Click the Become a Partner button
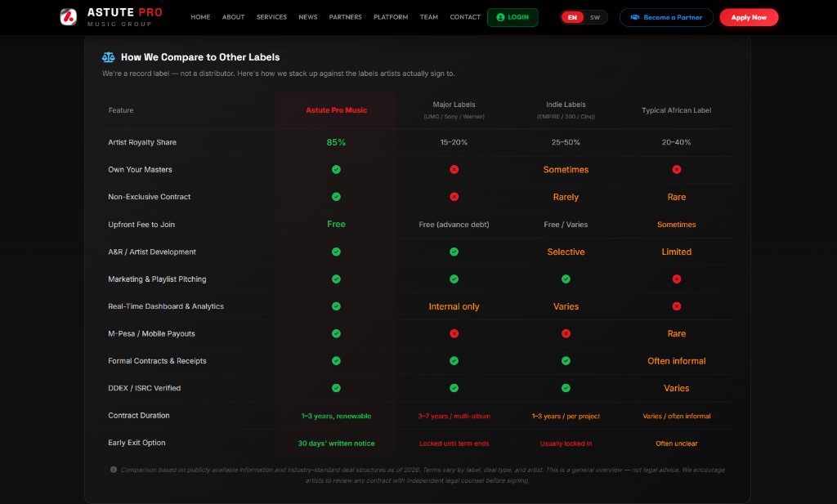The image size is (837, 504). click(x=666, y=17)
